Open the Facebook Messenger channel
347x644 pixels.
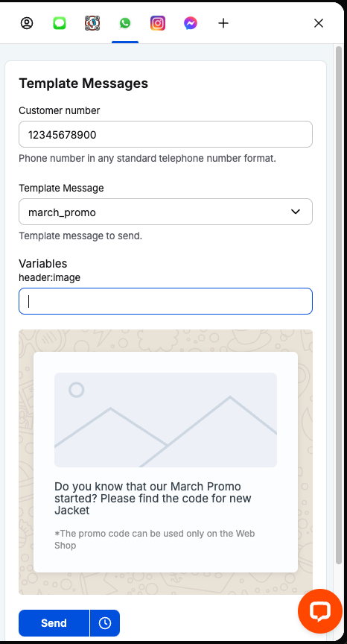[x=191, y=23]
